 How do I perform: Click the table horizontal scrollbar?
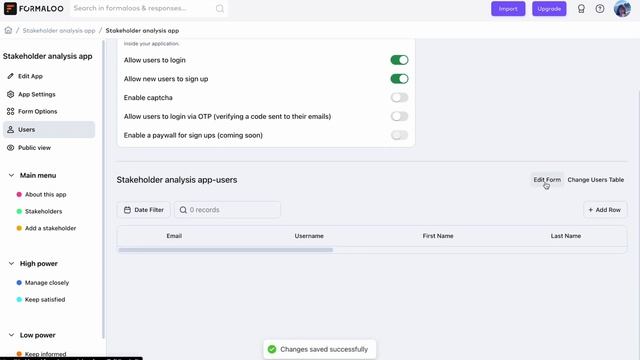coord(225,250)
